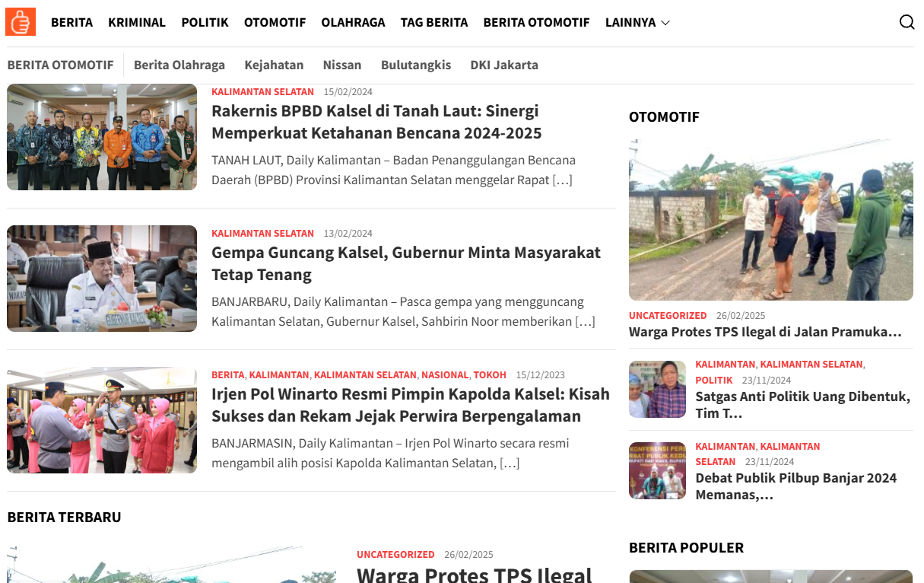Click Debat Publik Pilbup Banjar thumbnail
The image size is (924, 583).
[x=657, y=470]
